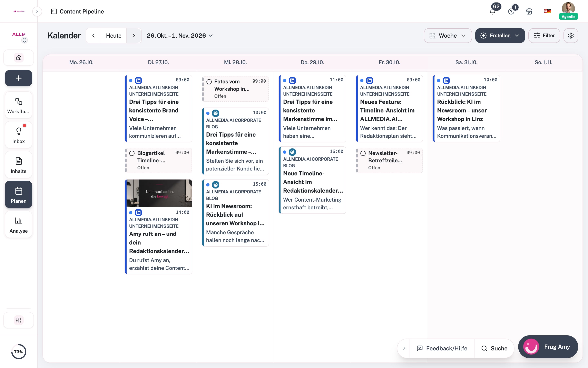
Task: Click the plus create button in sidebar
Action: [x=19, y=78]
